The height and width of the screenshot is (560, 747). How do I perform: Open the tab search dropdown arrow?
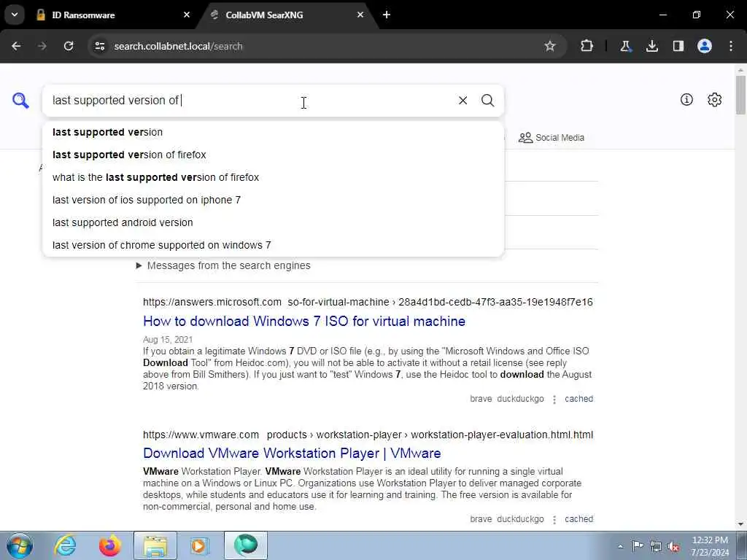pyautogui.click(x=15, y=15)
